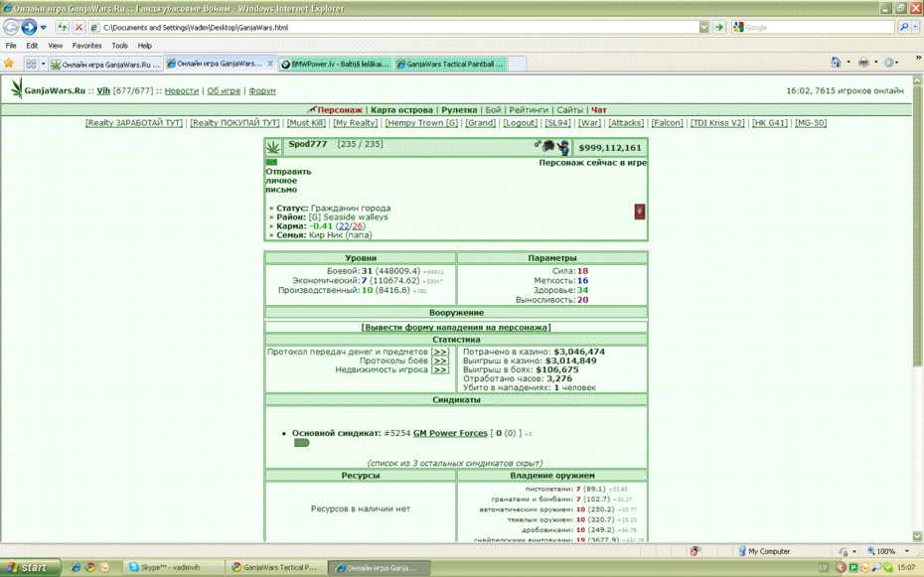The width and height of the screenshot is (924, 577).
Task: Refresh the page with the green arrows icon
Action: click(62, 27)
